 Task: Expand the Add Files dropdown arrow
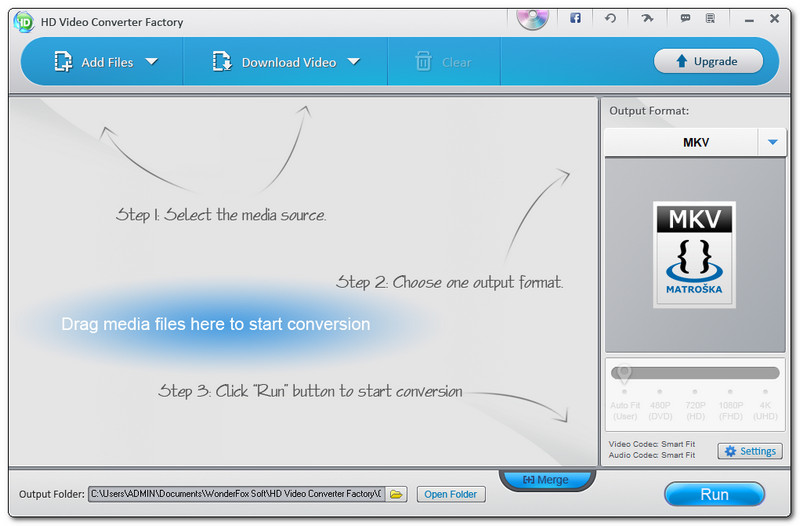[x=152, y=62]
